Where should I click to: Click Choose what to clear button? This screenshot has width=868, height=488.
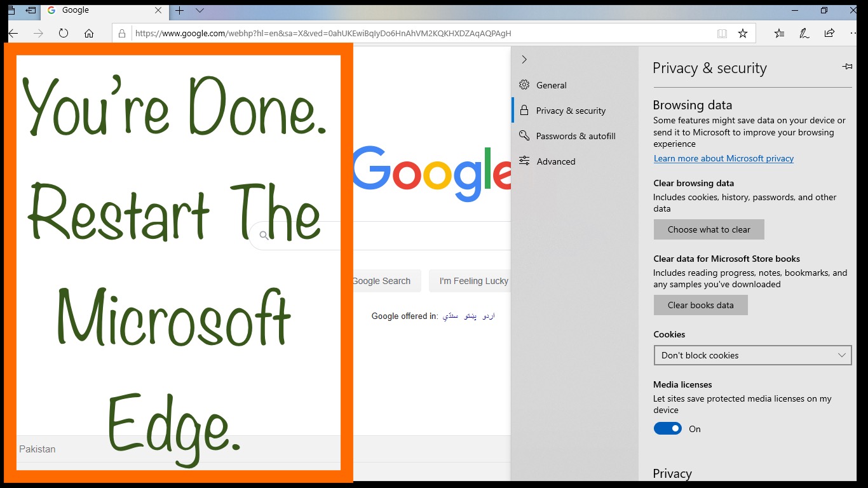(709, 229)
